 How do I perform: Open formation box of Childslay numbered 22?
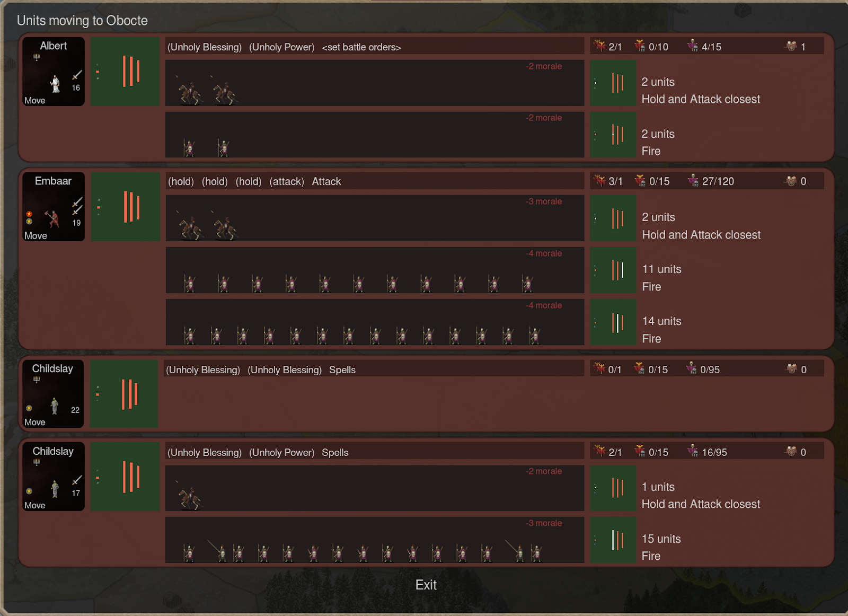[123, 394]
